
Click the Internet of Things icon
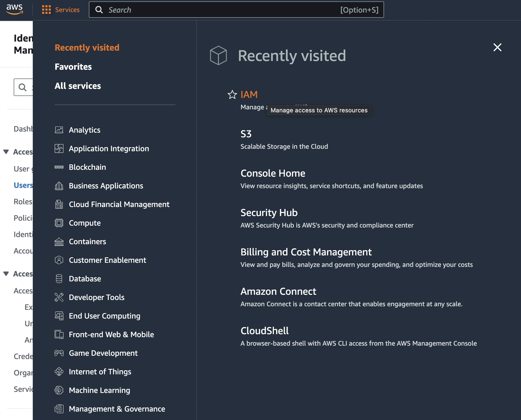59,372
